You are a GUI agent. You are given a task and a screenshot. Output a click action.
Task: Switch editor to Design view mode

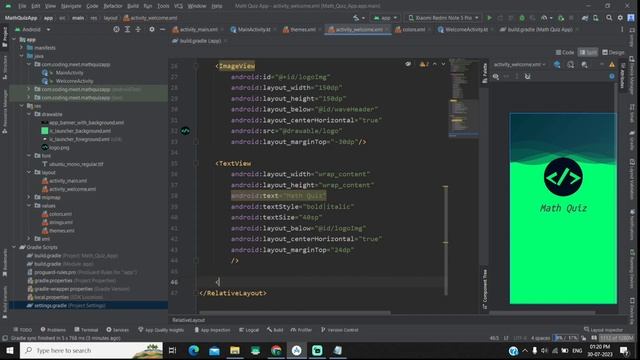click(x=613, y=52)
